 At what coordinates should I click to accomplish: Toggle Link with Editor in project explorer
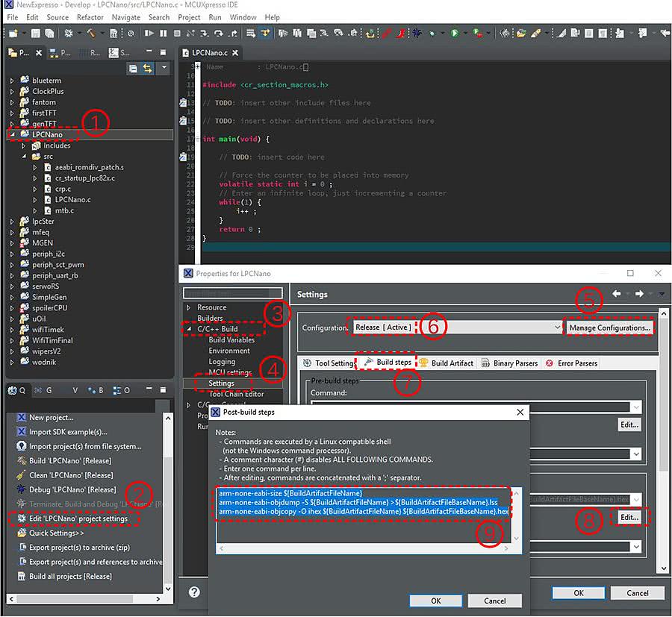point(148,69)
